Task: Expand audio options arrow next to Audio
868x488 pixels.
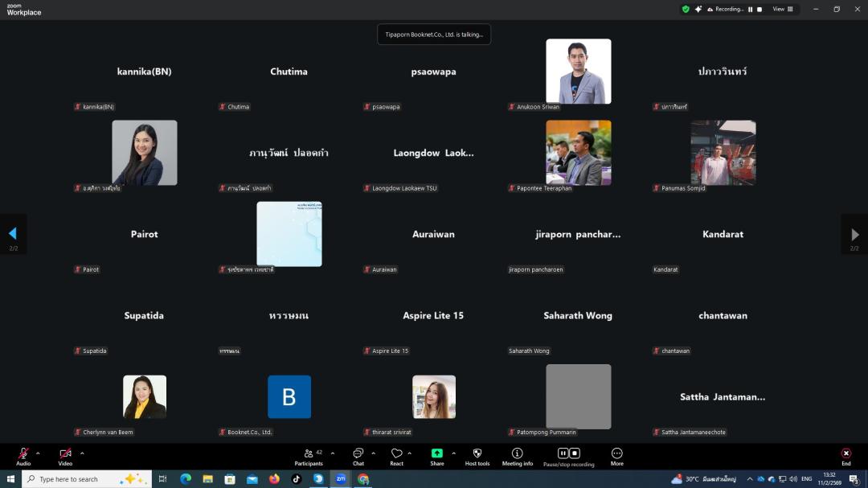Action: point(38,453)
